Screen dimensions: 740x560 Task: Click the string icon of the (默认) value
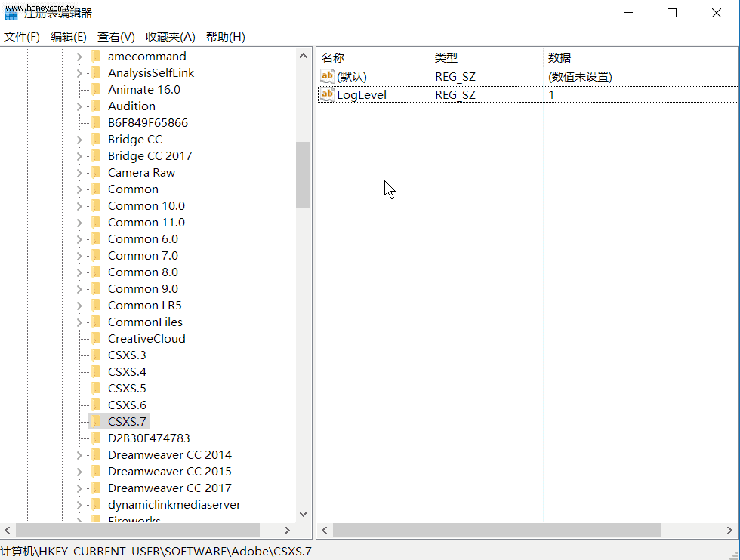click(327, 76)
